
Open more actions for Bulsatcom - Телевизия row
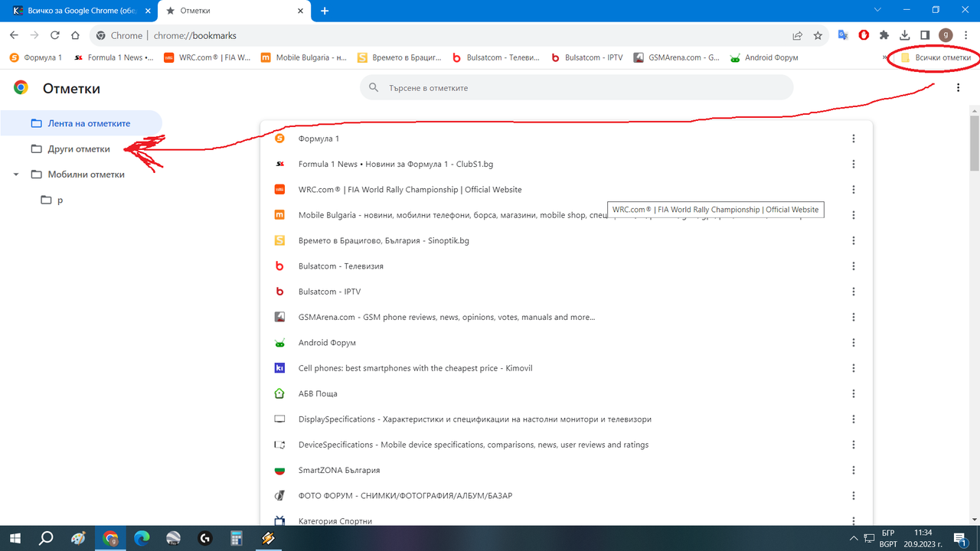click(854, 266)
